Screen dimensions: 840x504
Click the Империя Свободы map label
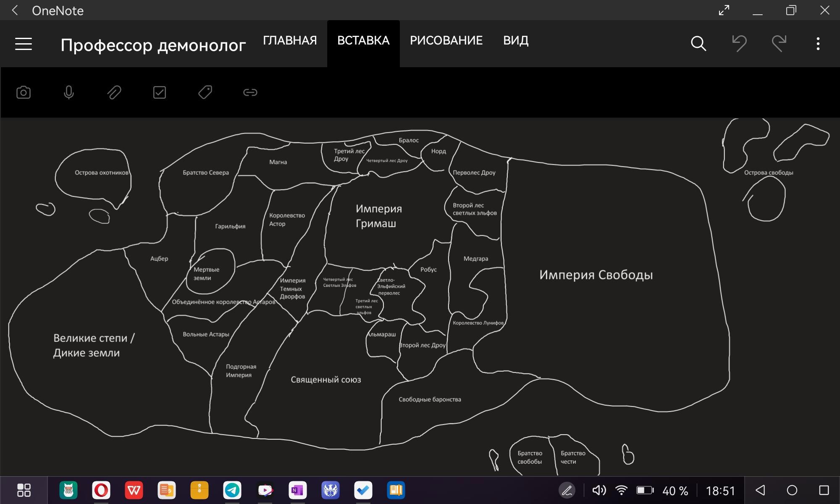pos(596,275)
